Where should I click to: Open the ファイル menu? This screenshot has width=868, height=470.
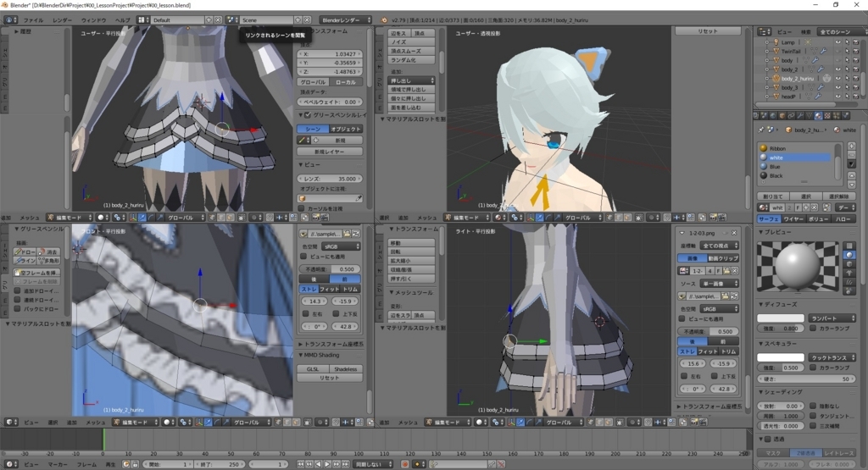click(x=33, y=20)
